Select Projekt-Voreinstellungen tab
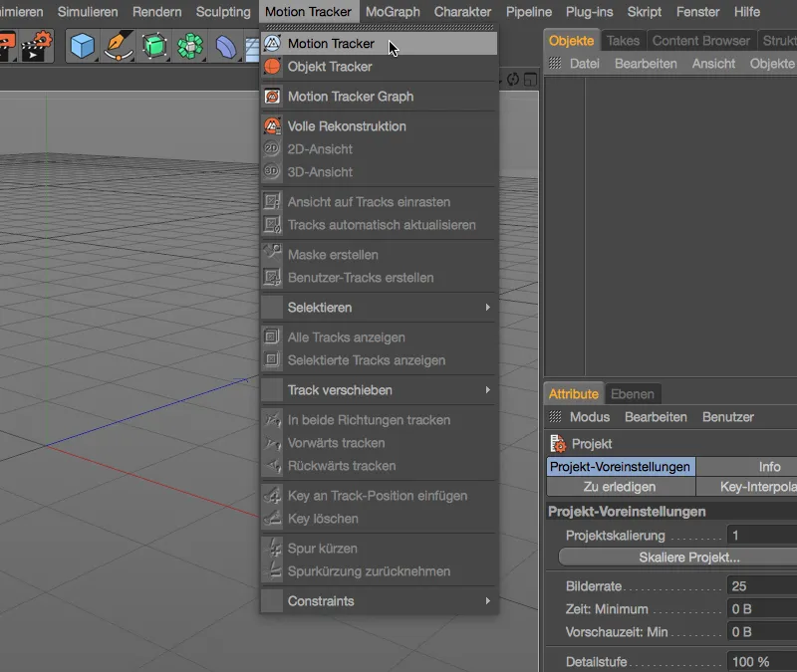Viewport: 797px width, 672px height. click(620, 467)
